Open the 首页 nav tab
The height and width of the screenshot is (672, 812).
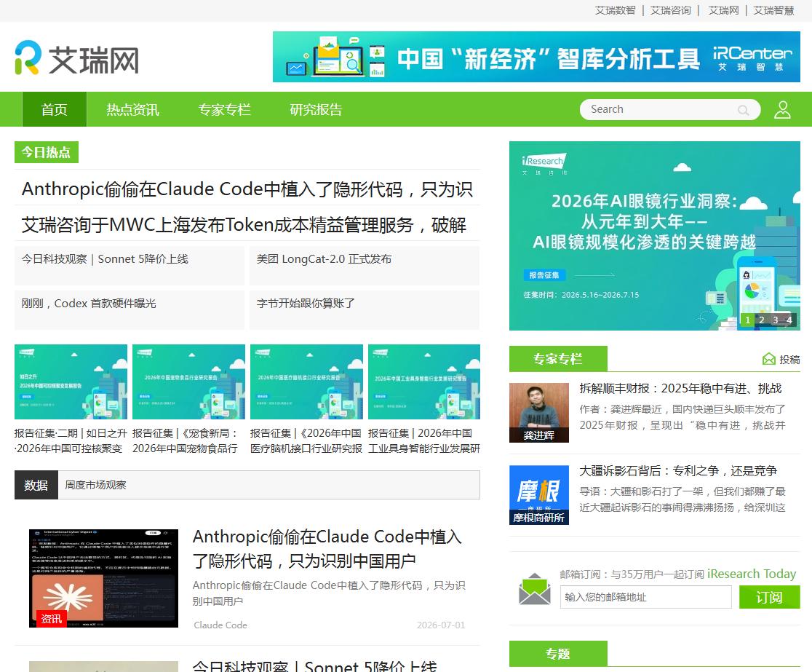[55, 109]
